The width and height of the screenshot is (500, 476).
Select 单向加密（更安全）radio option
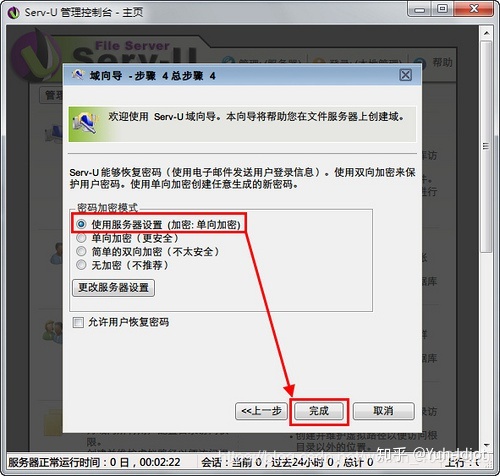coord(81,238)
